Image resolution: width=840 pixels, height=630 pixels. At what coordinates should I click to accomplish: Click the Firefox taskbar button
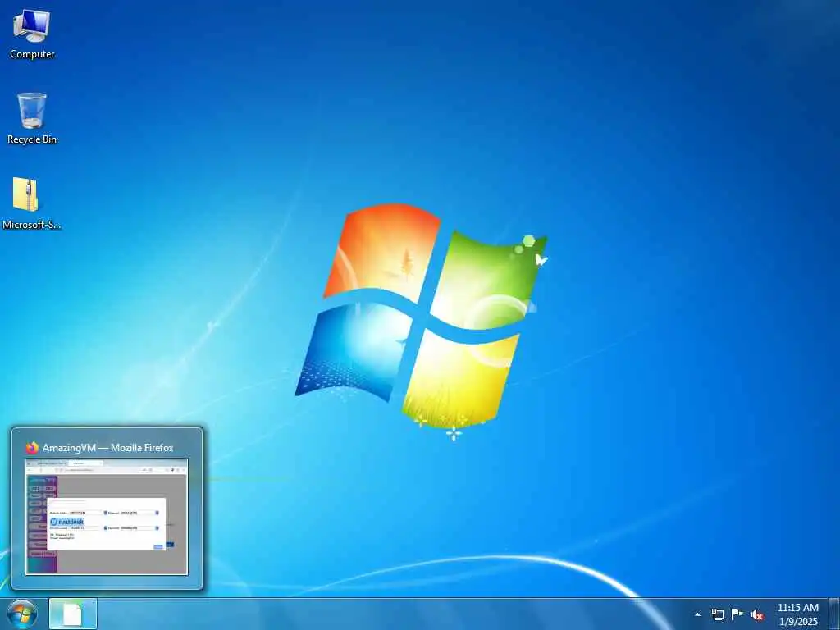[x=73, y=614]
